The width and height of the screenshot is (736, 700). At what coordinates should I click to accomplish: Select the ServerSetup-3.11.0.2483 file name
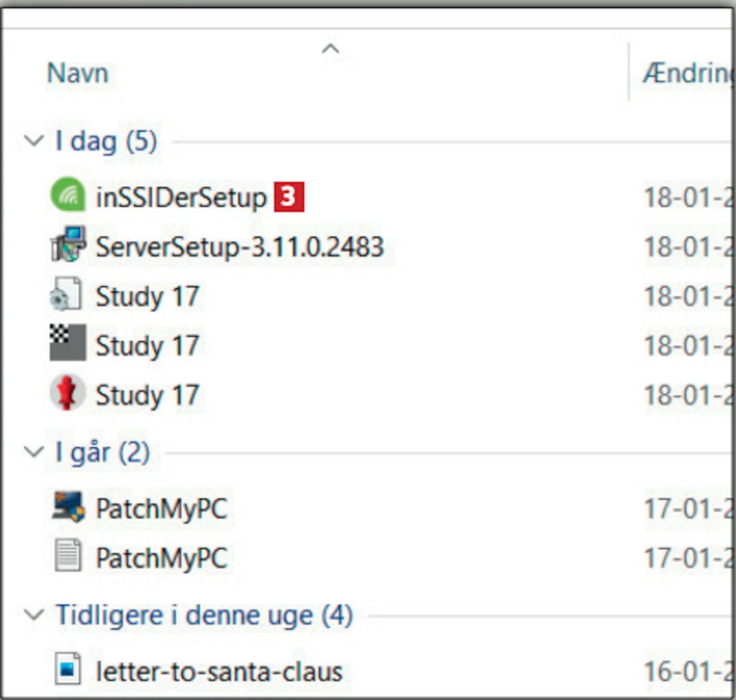point(239,246)
